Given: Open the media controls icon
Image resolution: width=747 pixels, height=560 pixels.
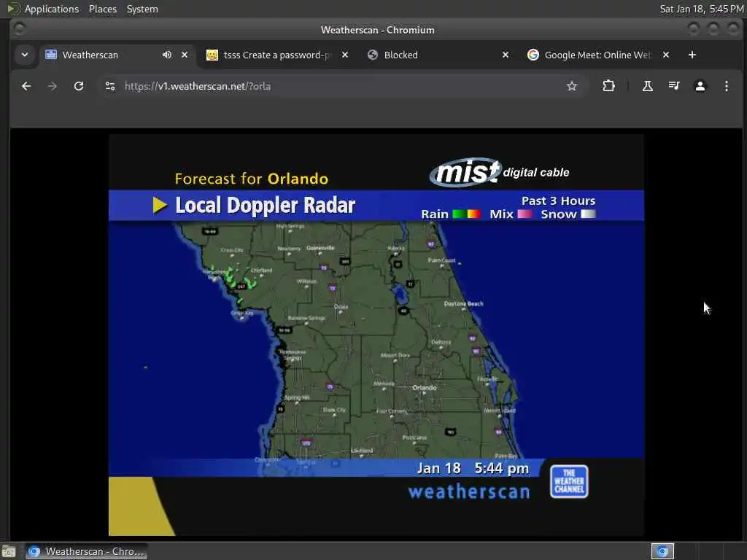Looking at the screenshot, I should point(673,86).
